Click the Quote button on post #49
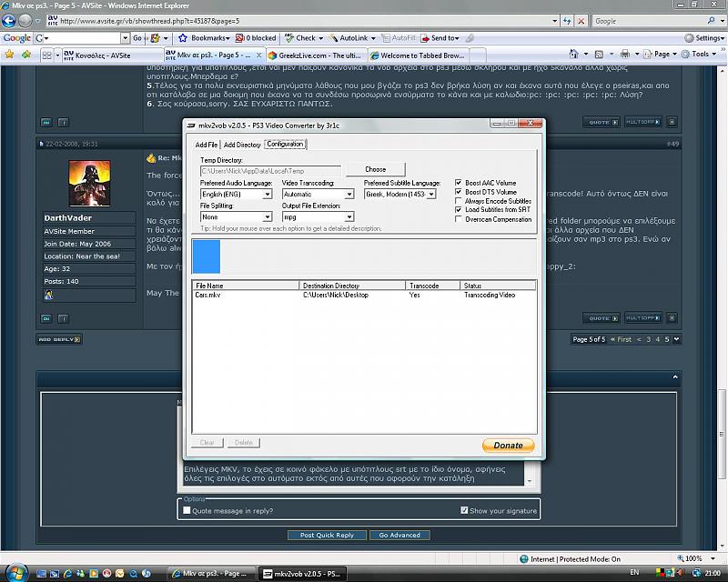728x582 pixels. click(598, 318)
